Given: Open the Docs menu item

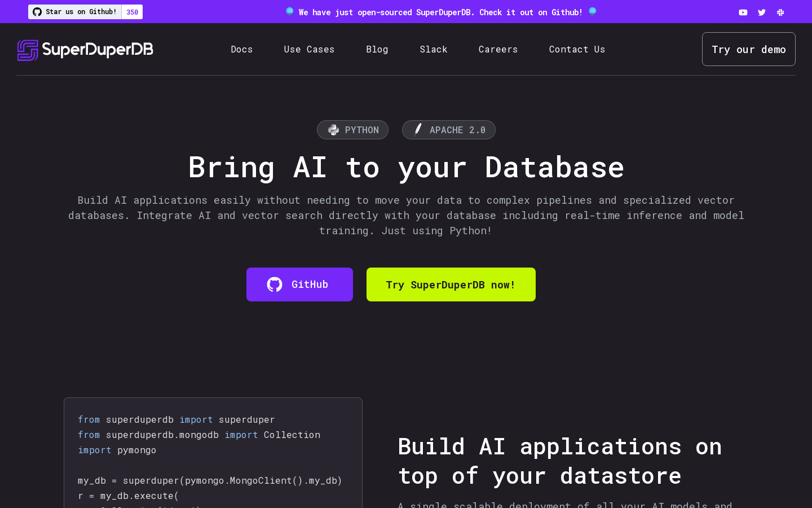Looking at the screenshot, I should pyautogui.click(x=241, y=50).
